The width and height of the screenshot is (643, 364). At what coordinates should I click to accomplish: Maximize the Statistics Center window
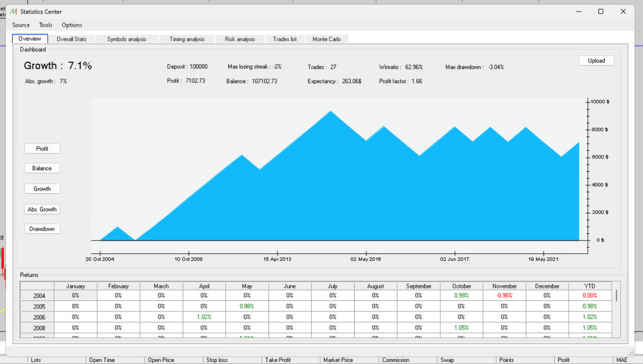pyautogui.click(x=601, y=12)
